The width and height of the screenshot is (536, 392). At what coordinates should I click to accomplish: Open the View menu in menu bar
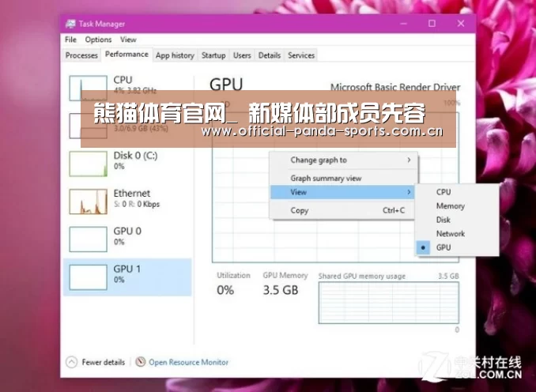tap(128, 40)
